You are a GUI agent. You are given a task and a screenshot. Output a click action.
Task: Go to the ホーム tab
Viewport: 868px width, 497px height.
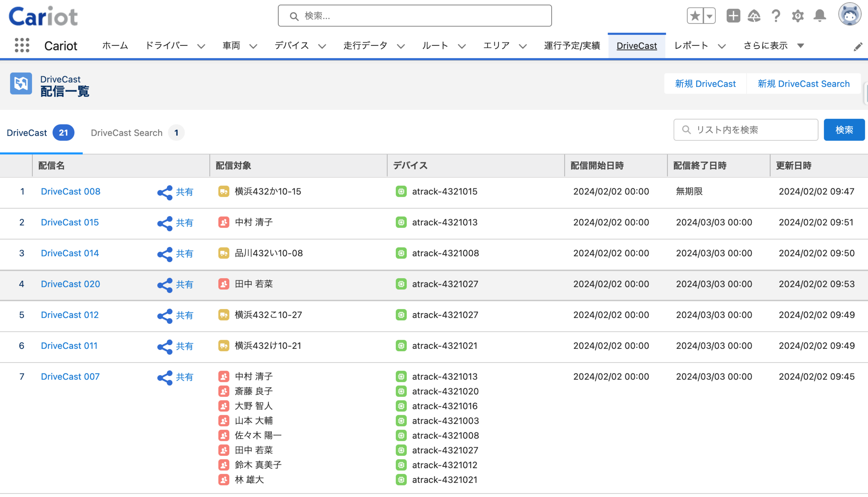pos(115,45)
